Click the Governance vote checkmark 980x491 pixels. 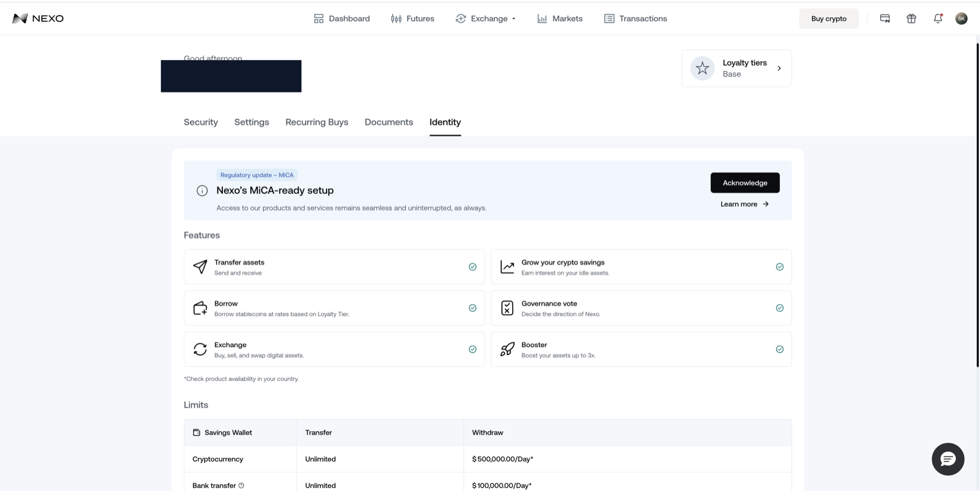pyautogui.click(x=780, y=308)
